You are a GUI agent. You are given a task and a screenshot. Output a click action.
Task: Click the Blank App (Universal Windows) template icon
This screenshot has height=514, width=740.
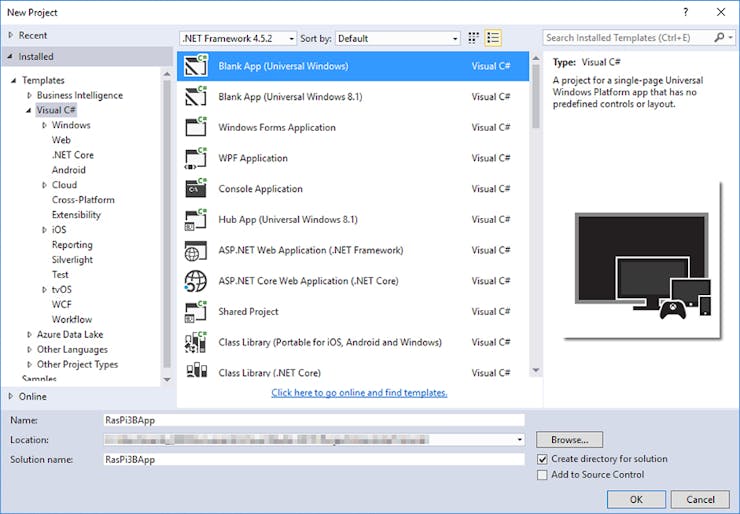[x=195, y=66]
